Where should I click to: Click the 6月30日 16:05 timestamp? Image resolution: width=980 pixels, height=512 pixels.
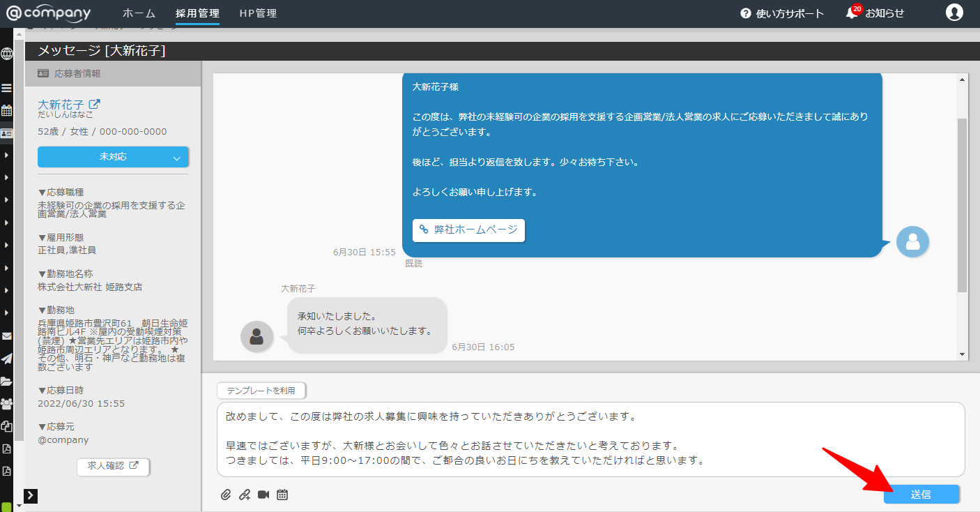click(483, 347)
